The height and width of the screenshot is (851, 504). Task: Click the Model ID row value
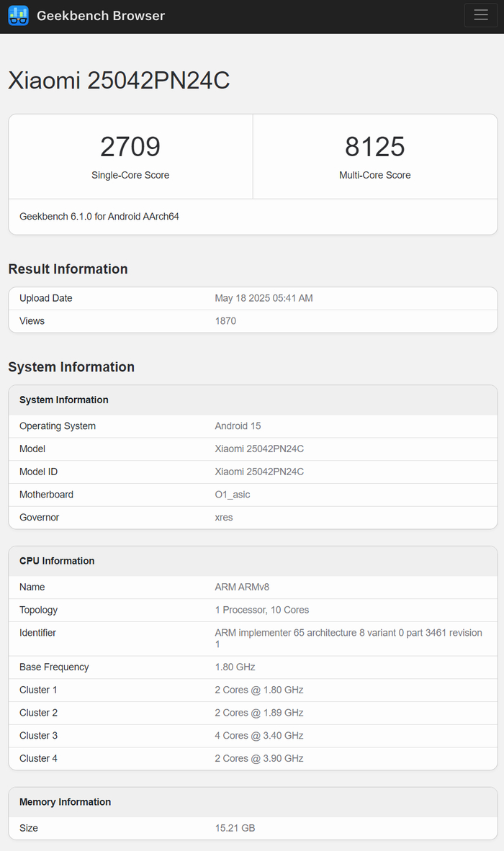click(259, 472)
